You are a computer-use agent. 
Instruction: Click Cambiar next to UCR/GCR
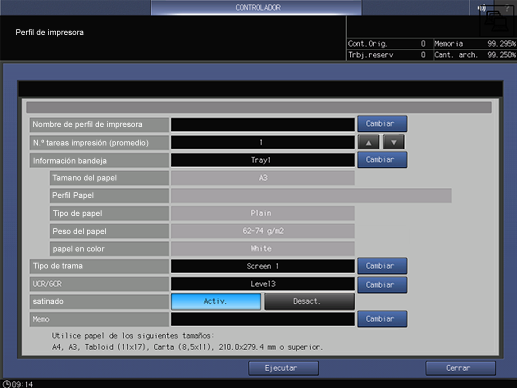(382, 285)
